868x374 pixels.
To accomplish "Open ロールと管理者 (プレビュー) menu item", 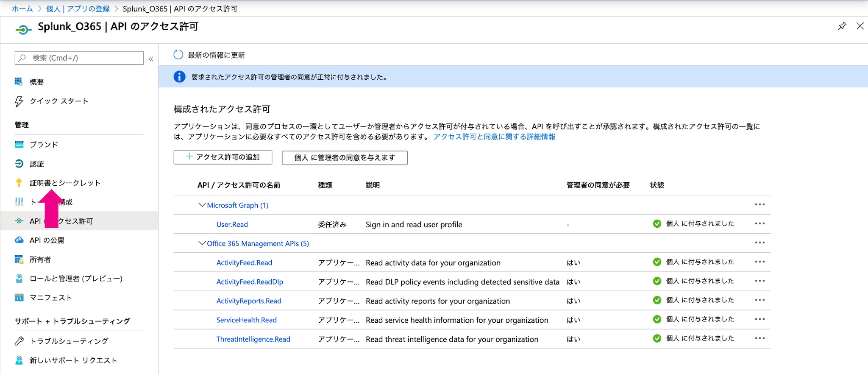I will (76, 279).
